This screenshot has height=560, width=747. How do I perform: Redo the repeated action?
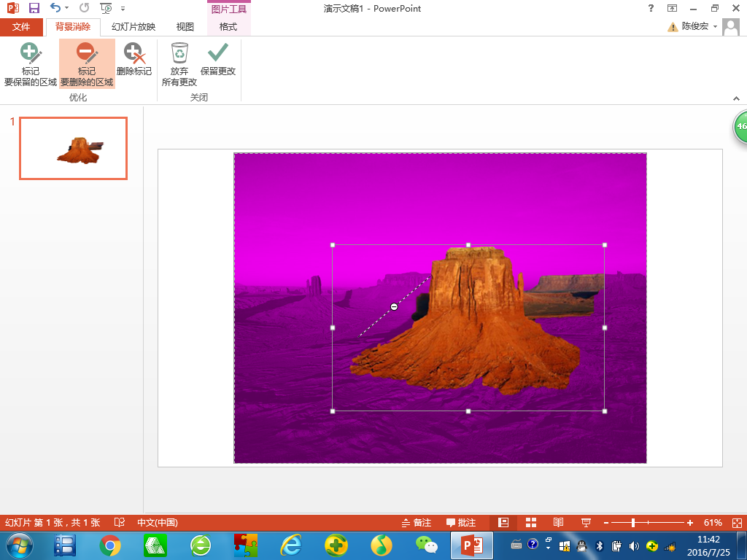[85, 8]
